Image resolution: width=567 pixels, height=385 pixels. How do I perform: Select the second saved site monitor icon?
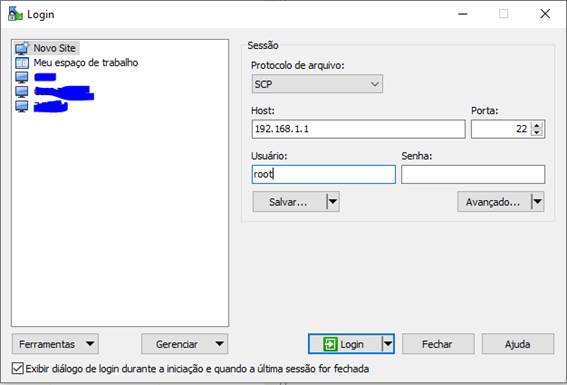pyautogui.click(x=22, y=92)
